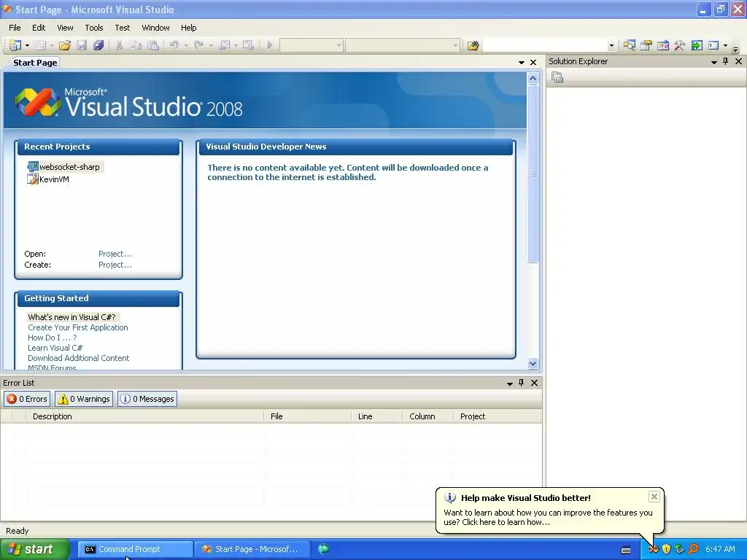Open the View menu
The height and width of the screenshot is (560, 747).
(65, 28)
